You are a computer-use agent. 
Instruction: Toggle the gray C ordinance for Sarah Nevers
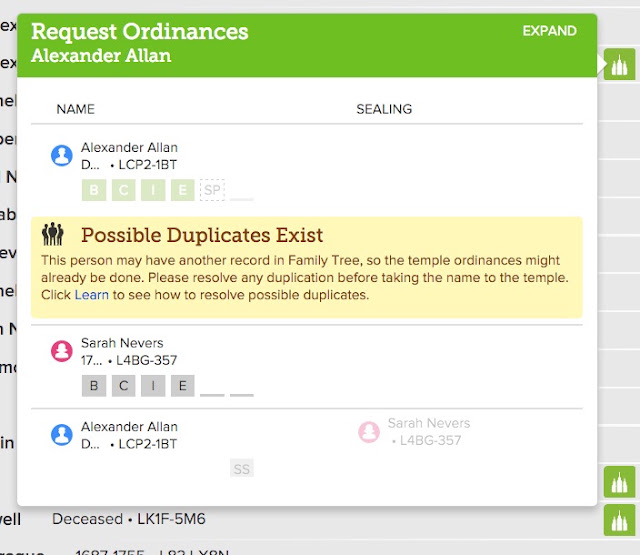pos(124,386)
